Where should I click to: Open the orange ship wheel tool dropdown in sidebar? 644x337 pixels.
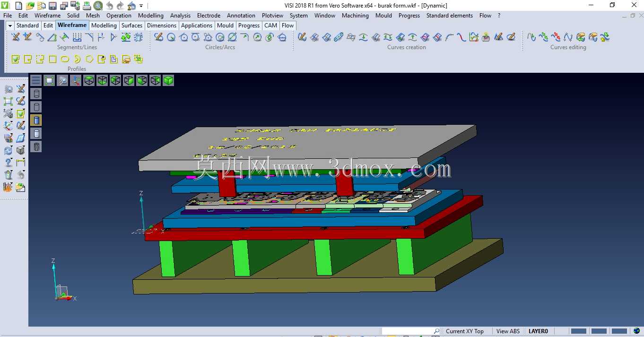pos(8,187)
